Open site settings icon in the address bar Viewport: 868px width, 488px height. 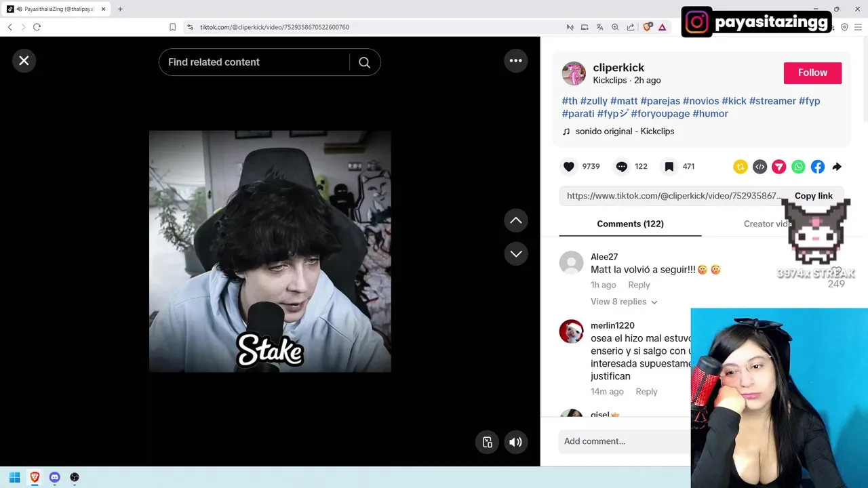(x=191, y=27)
